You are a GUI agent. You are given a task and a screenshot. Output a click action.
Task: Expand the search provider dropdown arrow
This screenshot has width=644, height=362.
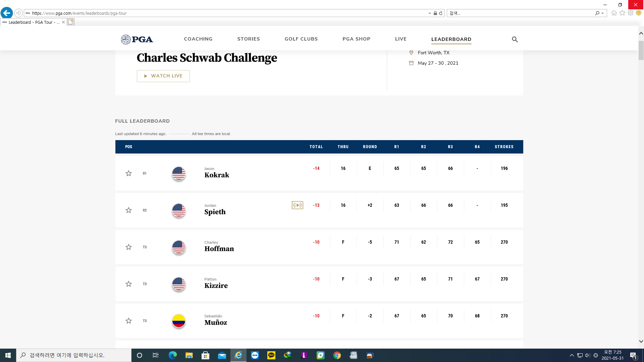[x=603, y=13]
